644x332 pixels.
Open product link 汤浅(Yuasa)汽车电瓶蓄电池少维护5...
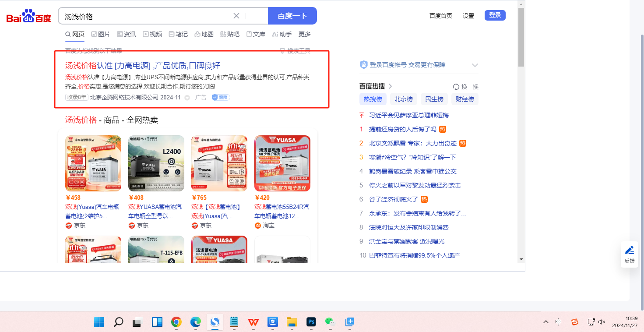(x=93, y=212)
